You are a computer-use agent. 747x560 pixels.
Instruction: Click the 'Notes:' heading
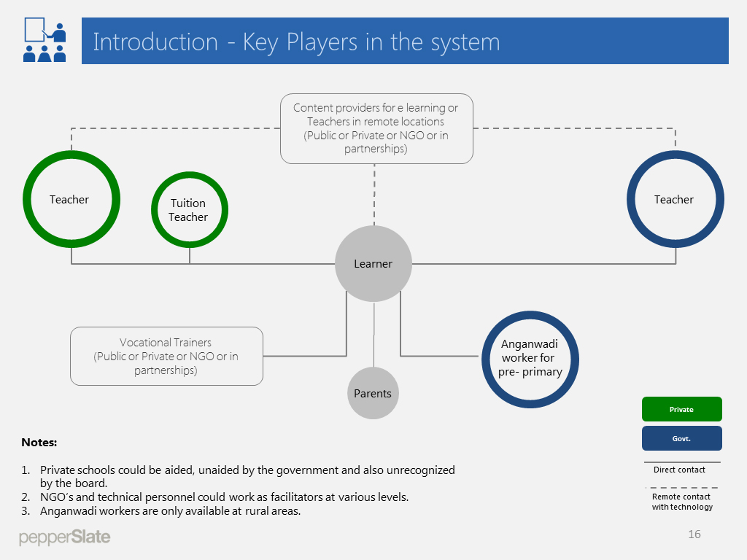pos(39,443)
